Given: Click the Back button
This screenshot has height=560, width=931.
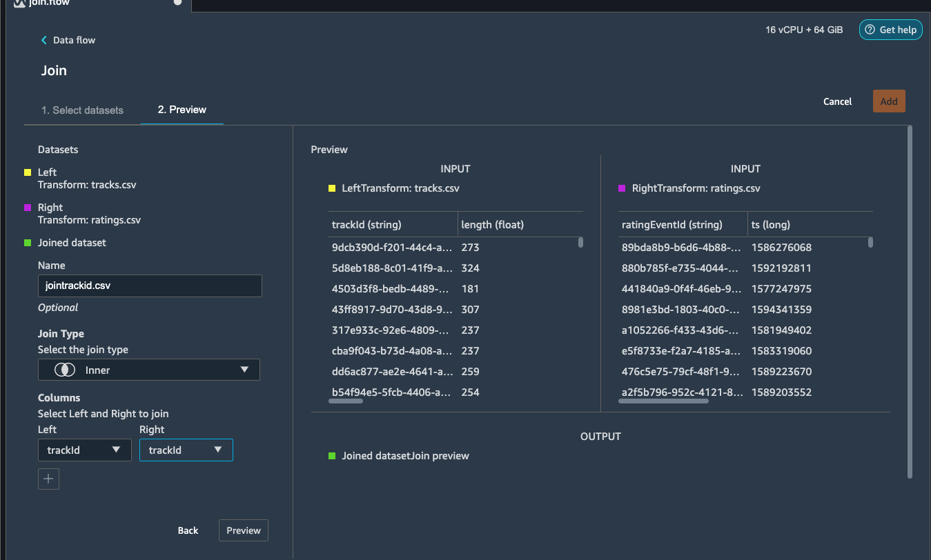Looking at the screenshot, I should (188, 530).
